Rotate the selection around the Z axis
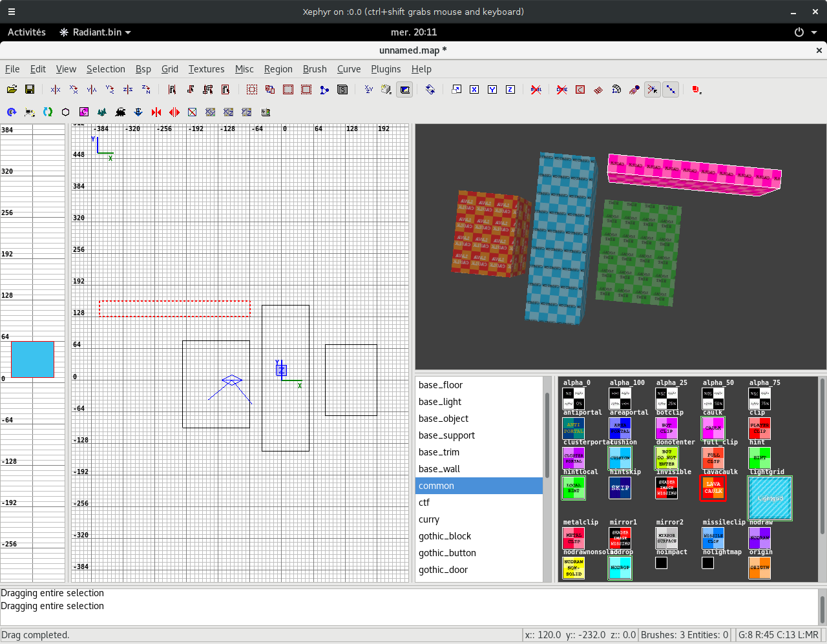The height and width of the screenshot is (644, 827). tap(145, 90)
